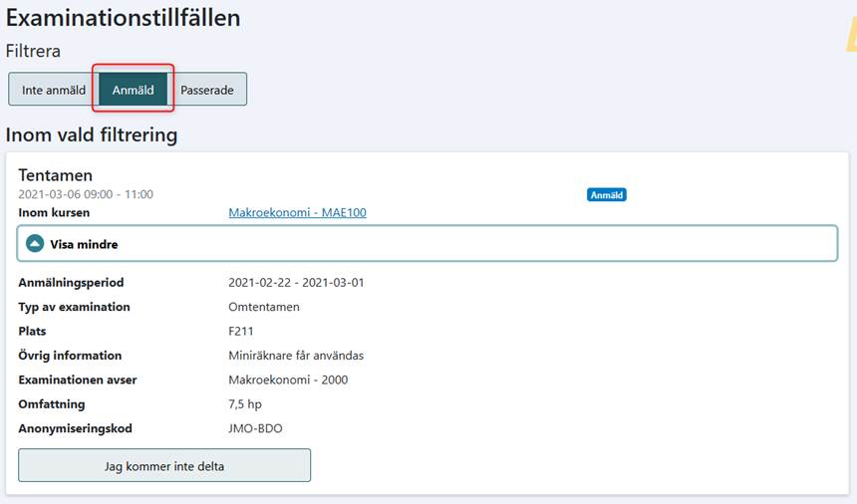Select the Anmäld filter tab
857x504 pixels.
pyautogui.click(x=133, y=90)
